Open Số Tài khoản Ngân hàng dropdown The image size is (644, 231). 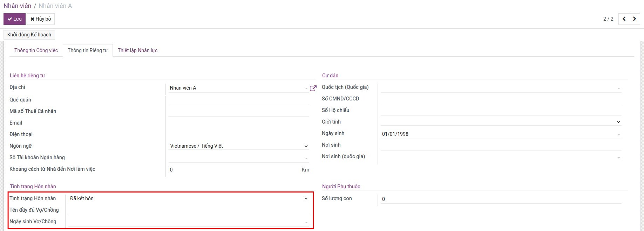coord(238,158)
